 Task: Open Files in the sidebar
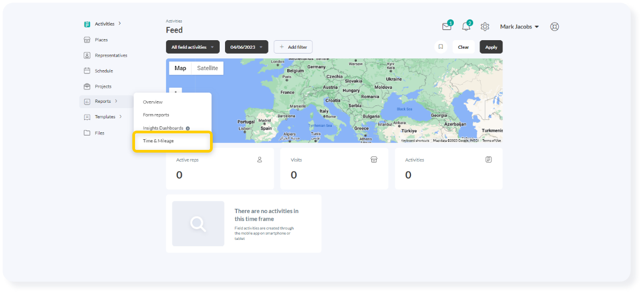point(99,133)
